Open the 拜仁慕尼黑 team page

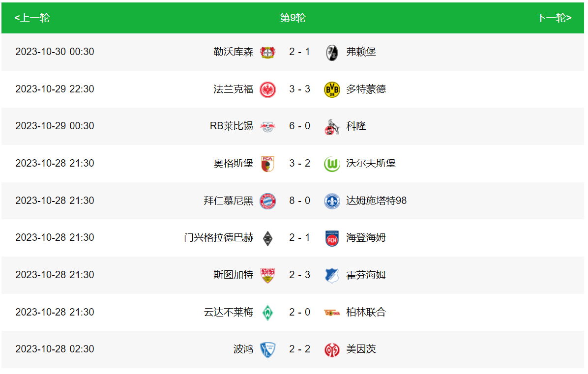click(229, 201)
